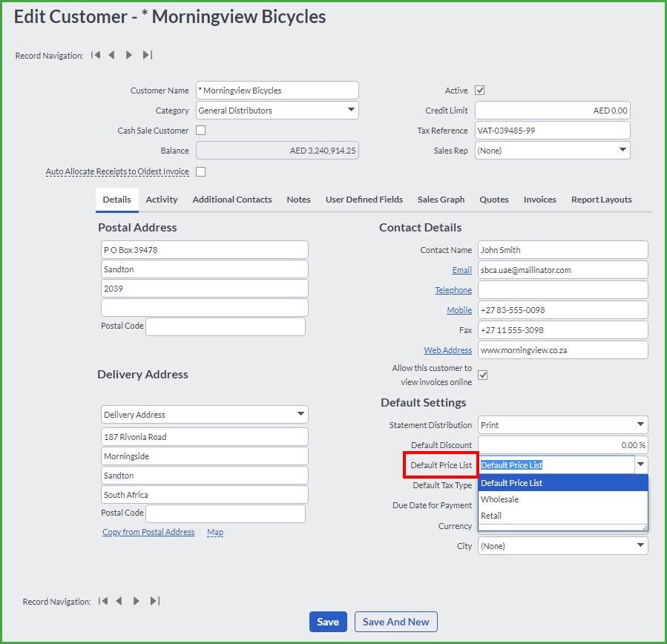Go to previous record in top navigation
This screenshot has width=667, height=644.
click(111, 55)
